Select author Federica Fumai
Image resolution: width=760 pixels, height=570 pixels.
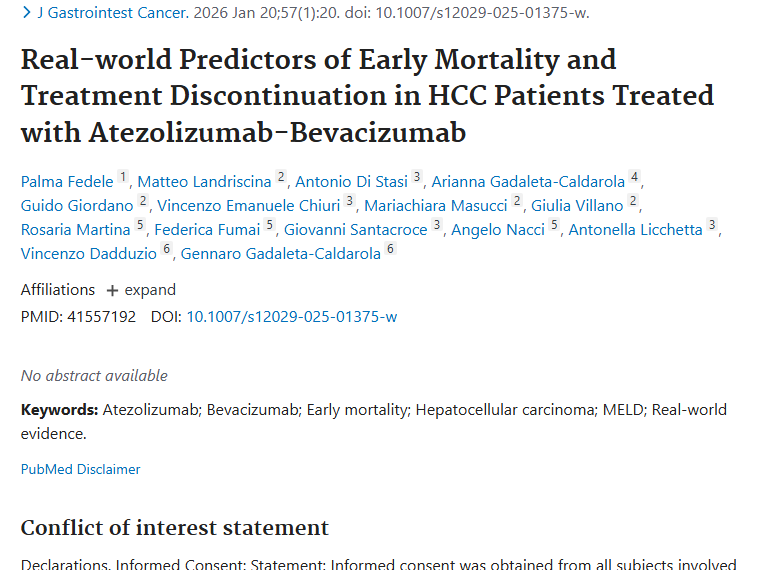[206, 229]
